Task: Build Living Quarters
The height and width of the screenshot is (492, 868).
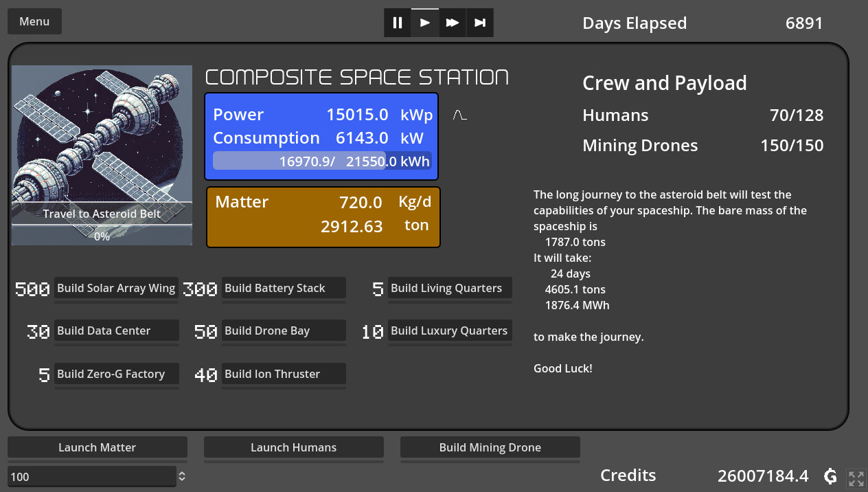Action: (x=450, y=288)
